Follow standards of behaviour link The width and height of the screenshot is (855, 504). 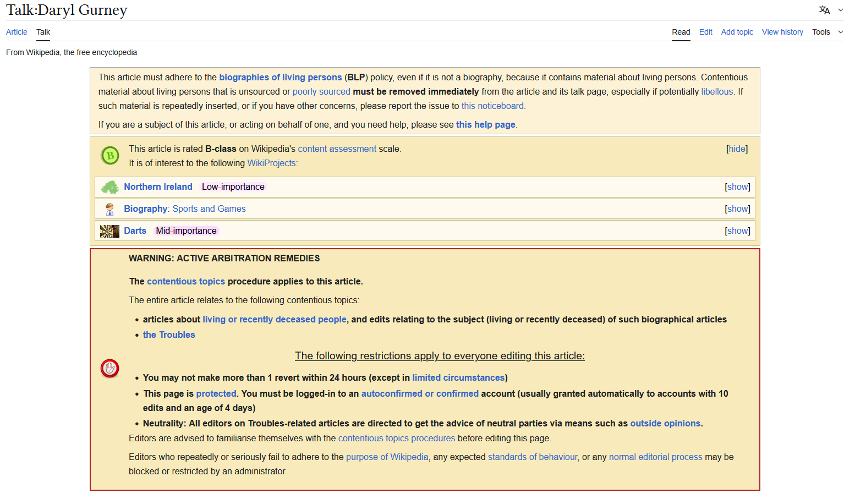[x=533, y=457]
